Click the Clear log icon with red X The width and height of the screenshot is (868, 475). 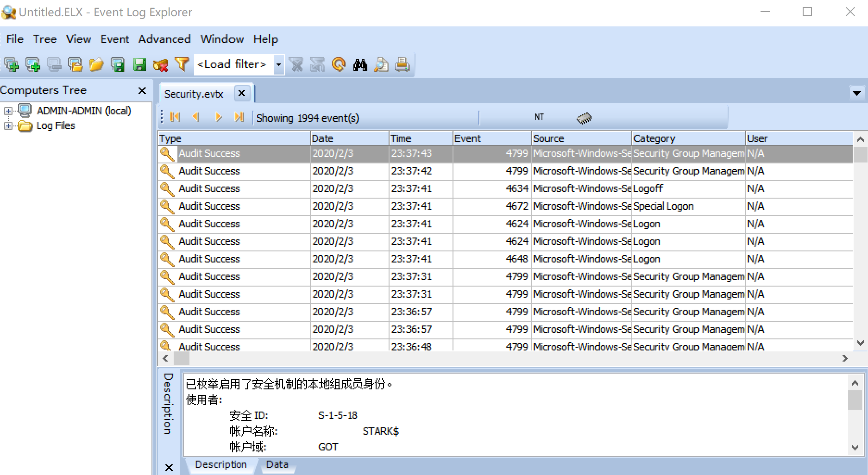[161, 64]
